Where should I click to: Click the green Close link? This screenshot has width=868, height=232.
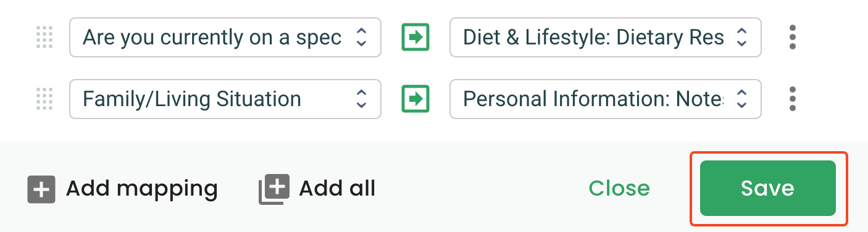tap(619, 188)
